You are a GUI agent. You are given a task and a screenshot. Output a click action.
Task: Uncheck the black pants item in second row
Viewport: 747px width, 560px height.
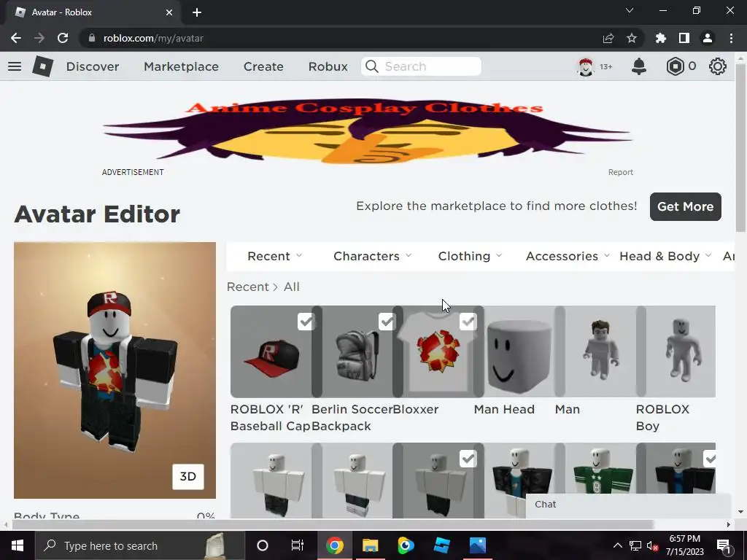coord(468,459)
